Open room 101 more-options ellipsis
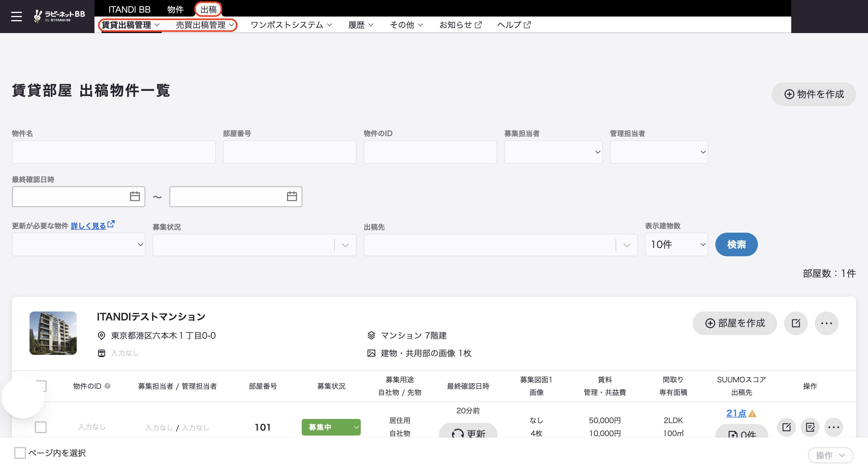Image resolution: width=868 pixels, height=473 pixels. point(834,427)
